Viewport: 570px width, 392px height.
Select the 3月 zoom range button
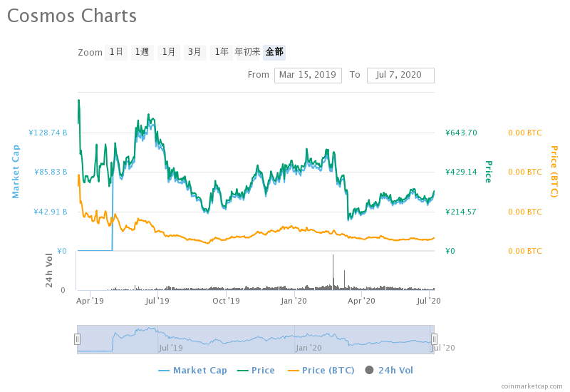195,52
